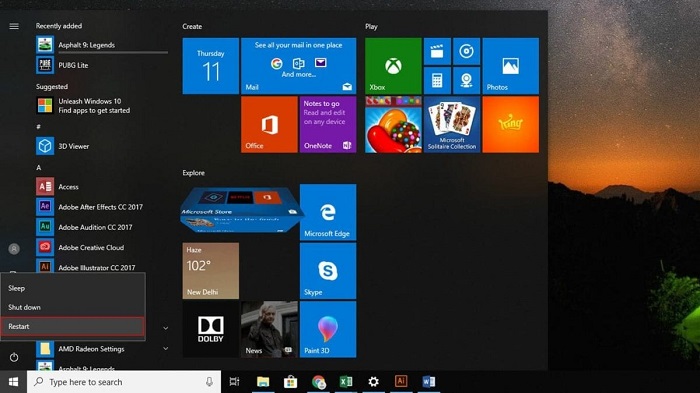Open Excel from the taskbar

pyautogui.click(x=346, y=382)
